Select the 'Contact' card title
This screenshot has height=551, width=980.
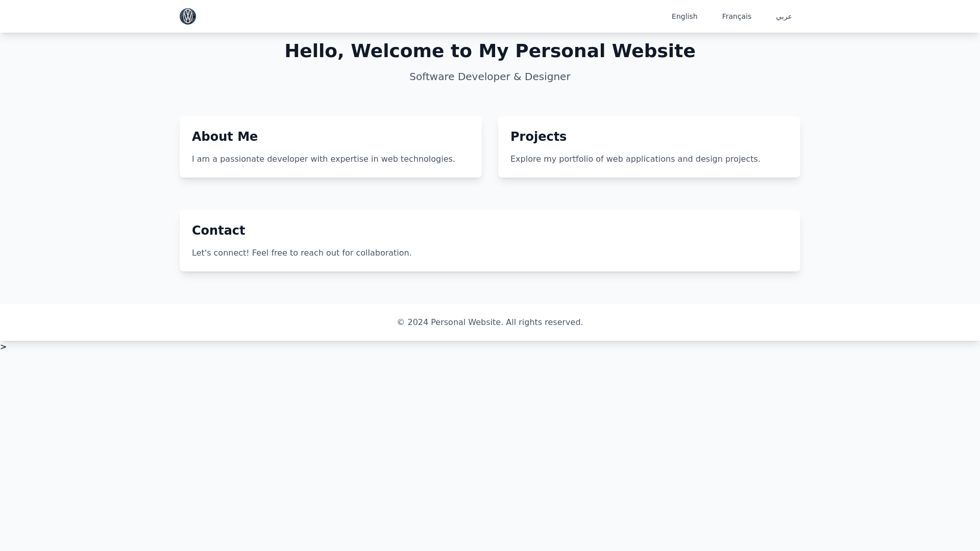[x=218, y=231]
